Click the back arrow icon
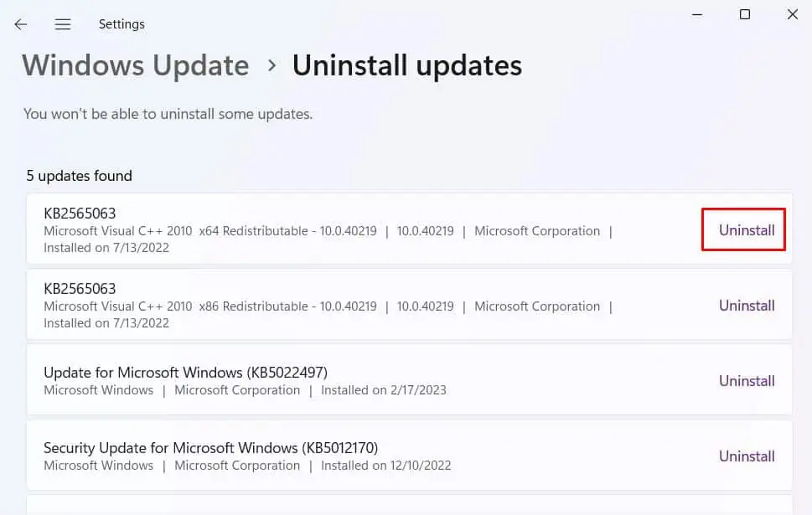 20,23
